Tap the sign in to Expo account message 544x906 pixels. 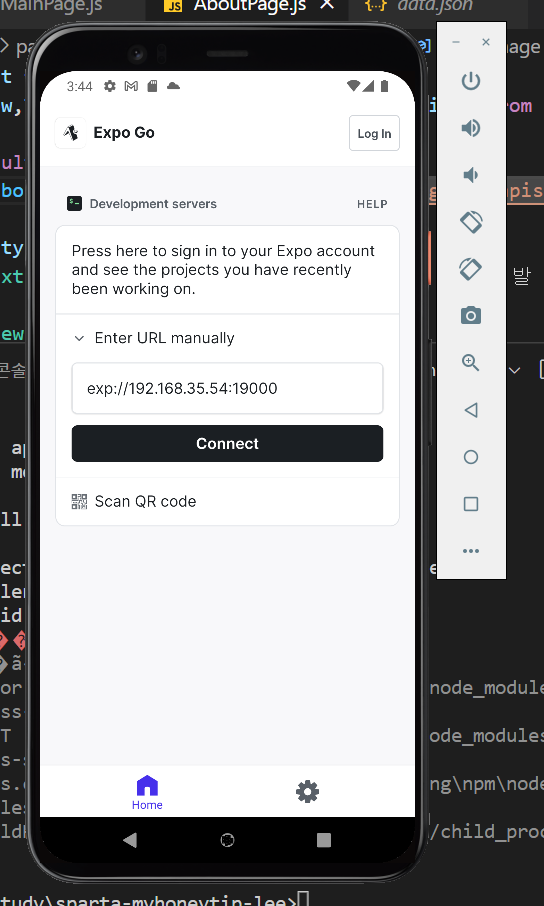pyautogui.click(x=227, y=270)
